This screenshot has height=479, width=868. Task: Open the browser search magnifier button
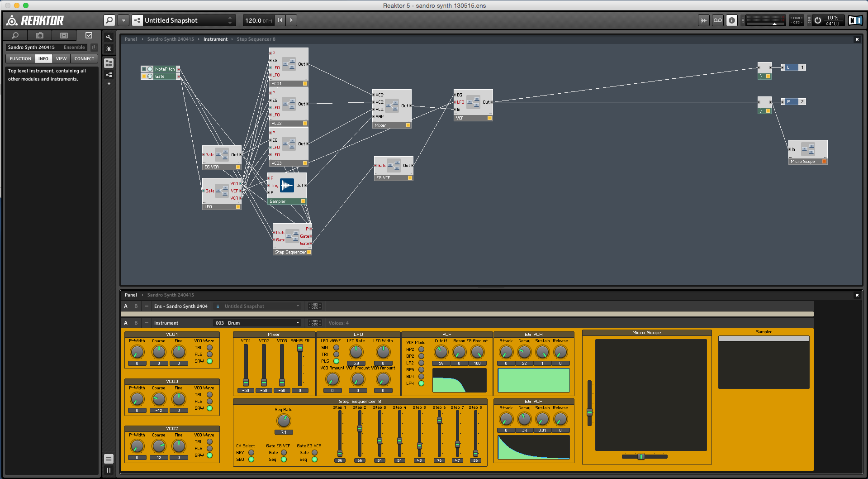pyautogui.click(x=109, y=20)
